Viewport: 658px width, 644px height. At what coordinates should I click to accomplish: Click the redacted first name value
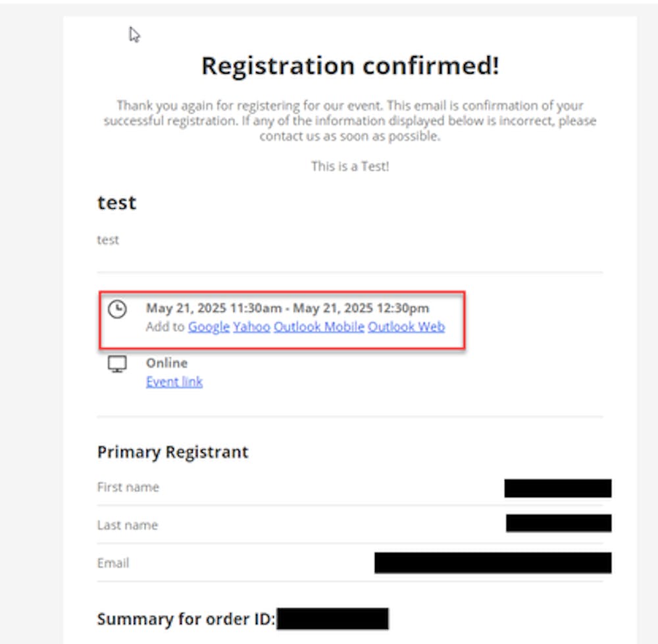(558, 488)
